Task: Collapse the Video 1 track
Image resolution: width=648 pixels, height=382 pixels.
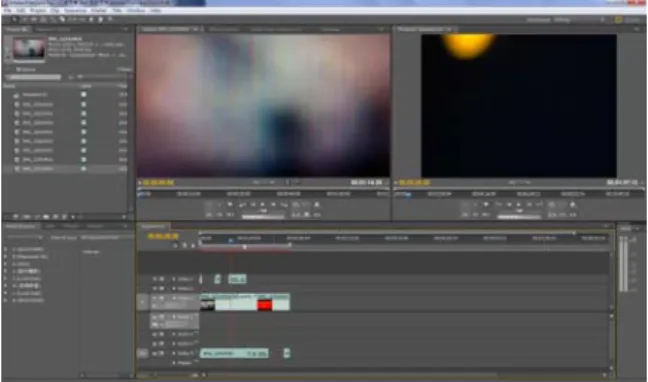Action: [174, 298]
